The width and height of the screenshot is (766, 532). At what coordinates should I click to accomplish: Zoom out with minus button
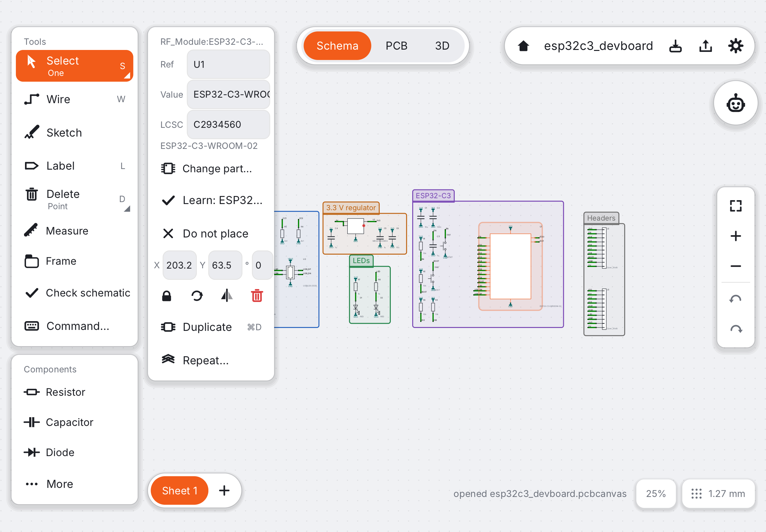[736, 266]
